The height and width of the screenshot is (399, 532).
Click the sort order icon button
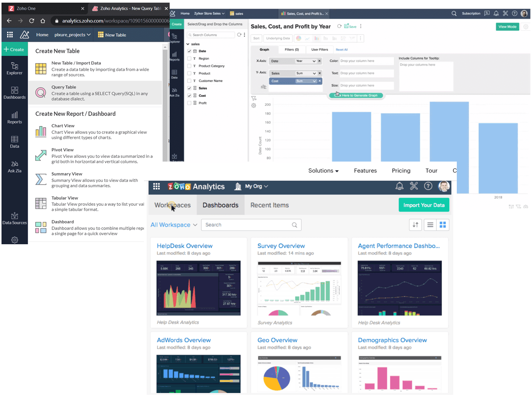[415, 225]
